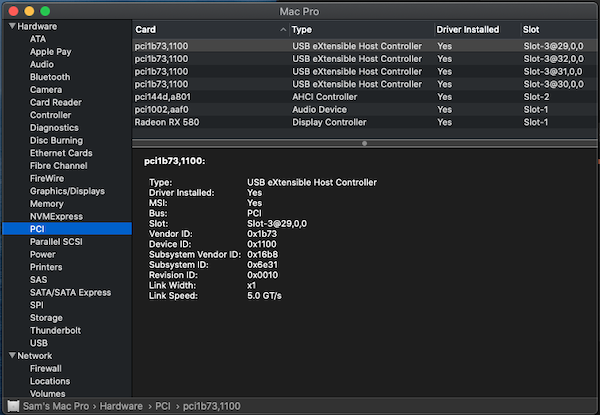This screenshot has height=415, width=600.
Task: Click Sam's Mac Pro in the path bar
Action: [x=56, y=406]
